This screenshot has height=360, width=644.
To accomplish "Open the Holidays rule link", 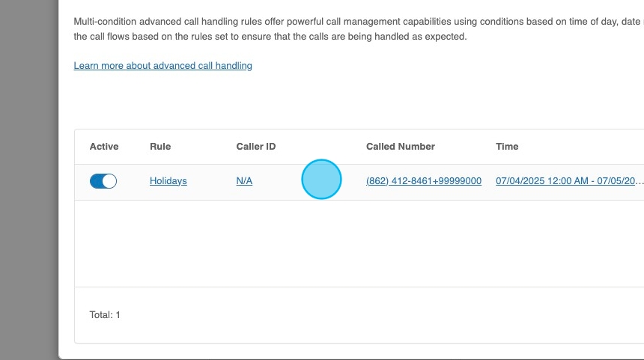I will point(168,181).
